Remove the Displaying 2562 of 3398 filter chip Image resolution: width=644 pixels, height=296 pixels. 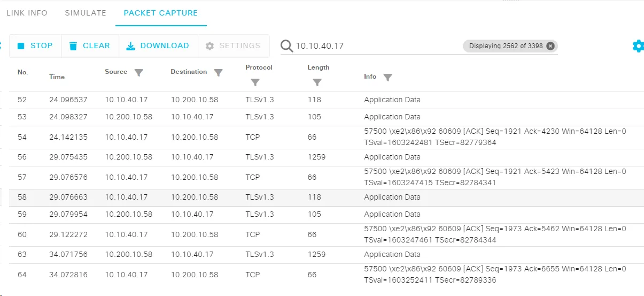click(x=550, y=46)
